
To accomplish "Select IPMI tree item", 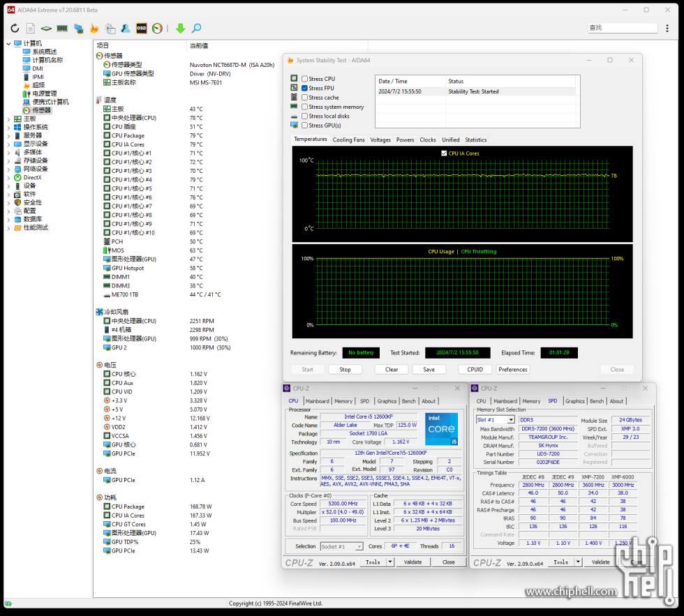I will [x=38, y=77].
